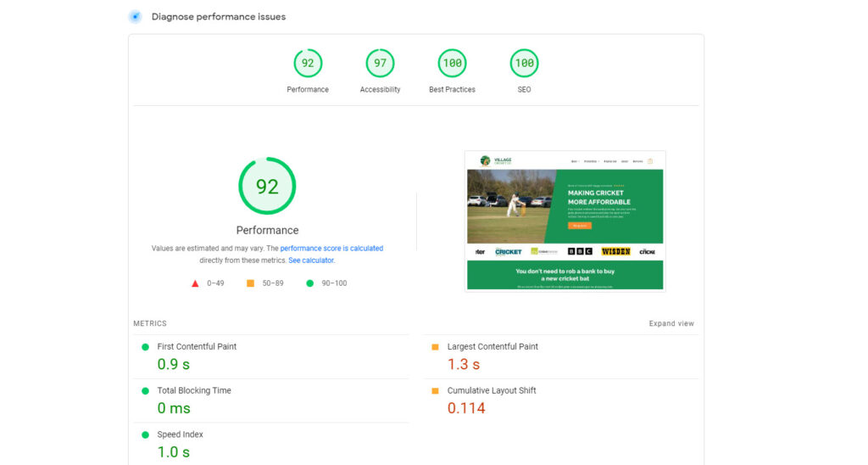The width and height of the screenshot is (868, 465).
Task: Click the 'Diagnose performance issues' heading text
Action: pyautogui.click(x=219, y=17)
